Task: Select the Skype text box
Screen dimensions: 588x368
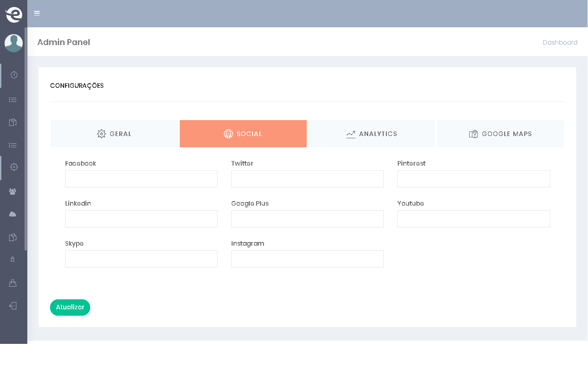Action: tap(141, 259)
